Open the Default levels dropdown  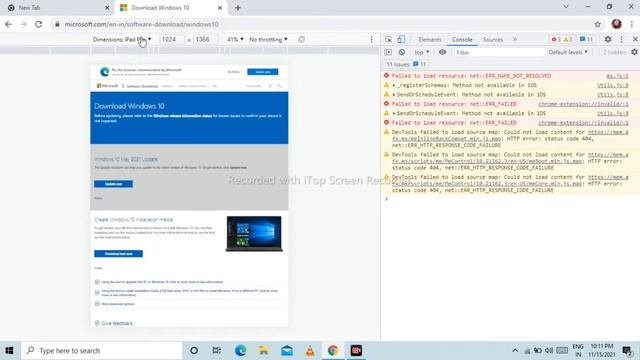click(568, 52)
